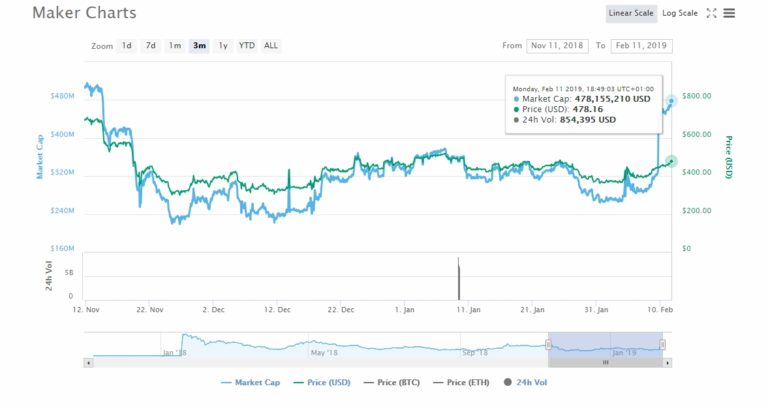Toggle 24h Vol series in legend
The height and width of the screenshot is (410, 768).
(526, 383)
